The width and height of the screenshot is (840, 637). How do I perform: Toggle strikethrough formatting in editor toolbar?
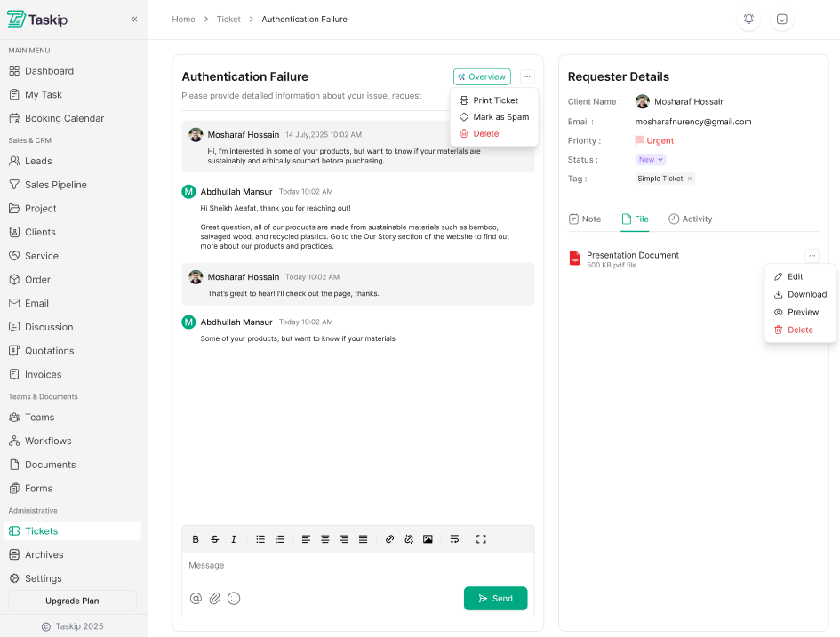(x=215, y=539)
